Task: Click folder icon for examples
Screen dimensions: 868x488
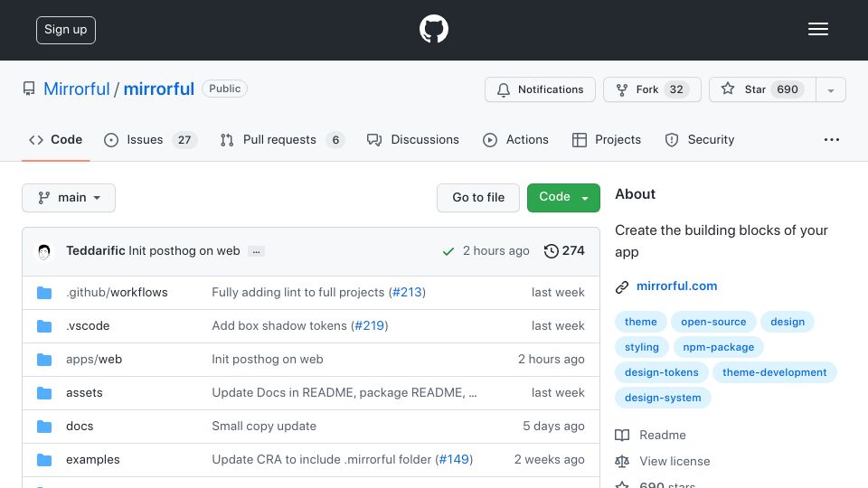Action: coord(44,460)
